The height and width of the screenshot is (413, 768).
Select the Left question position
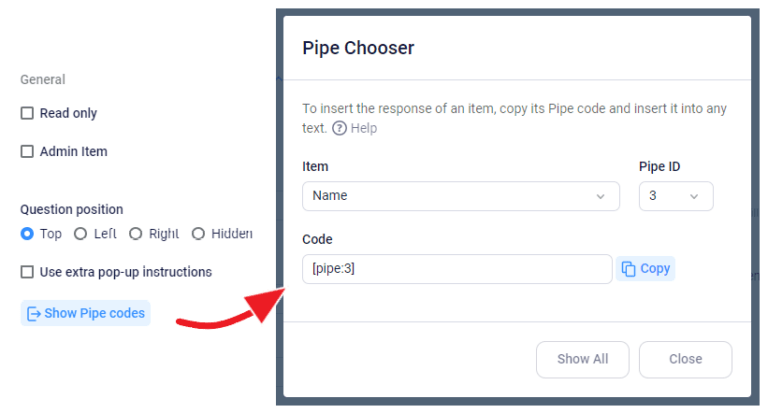pyautogui.click(x=81, y=234)
